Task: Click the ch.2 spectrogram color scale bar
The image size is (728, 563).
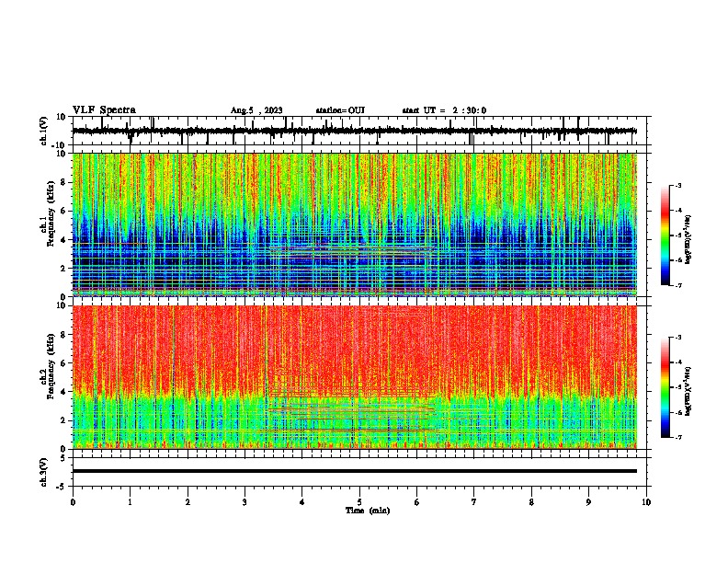Action: [665, 387]
